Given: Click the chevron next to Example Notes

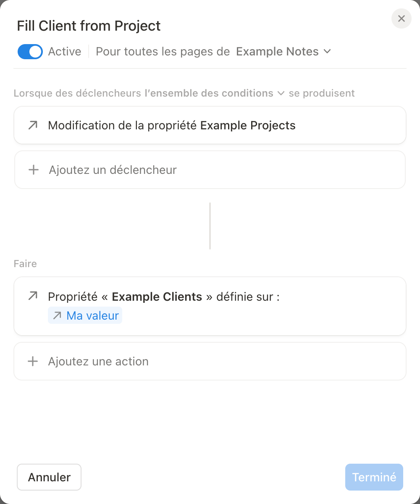Looking at the screenshot, I should [327, 52].
